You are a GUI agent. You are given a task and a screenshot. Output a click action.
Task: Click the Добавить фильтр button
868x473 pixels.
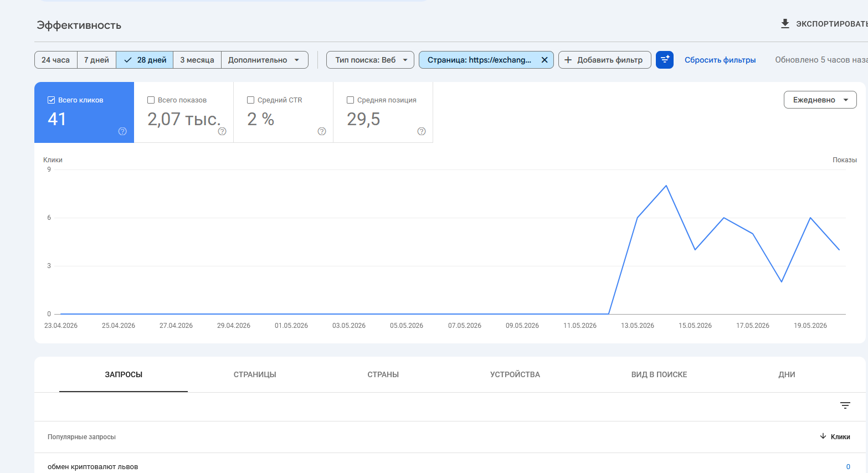[x=604, y=60]
